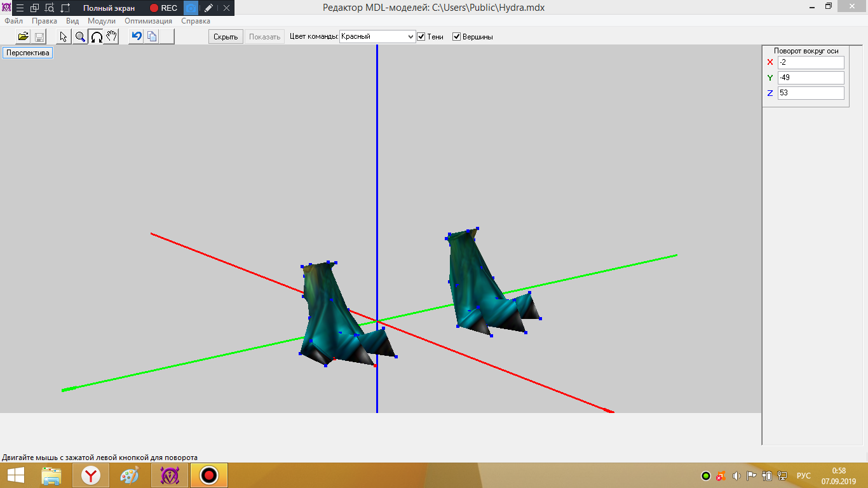This screenshot has height=488, width=868.
Task: Click the 'Цвет команды:' label
Action: [314, 37]
